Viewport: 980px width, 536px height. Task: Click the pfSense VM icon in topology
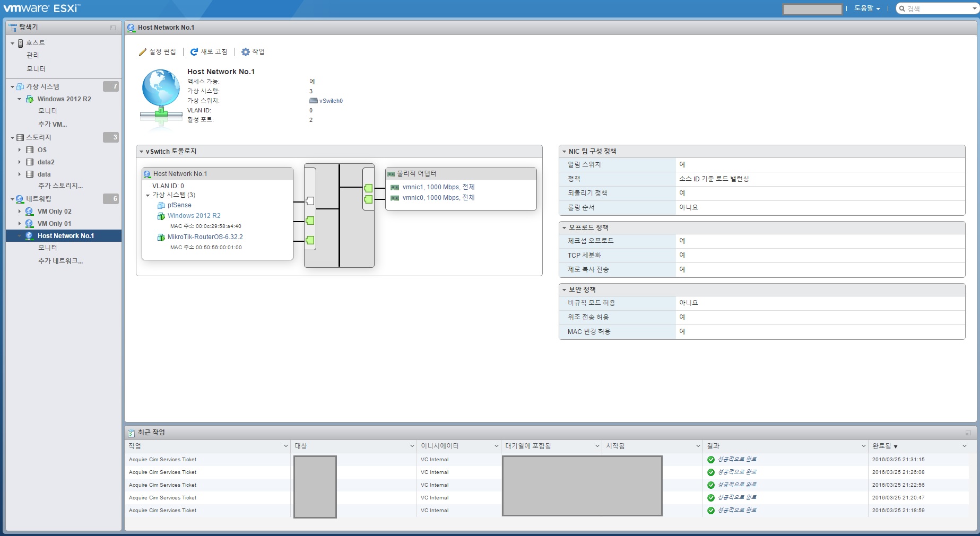tap(161, 205)
